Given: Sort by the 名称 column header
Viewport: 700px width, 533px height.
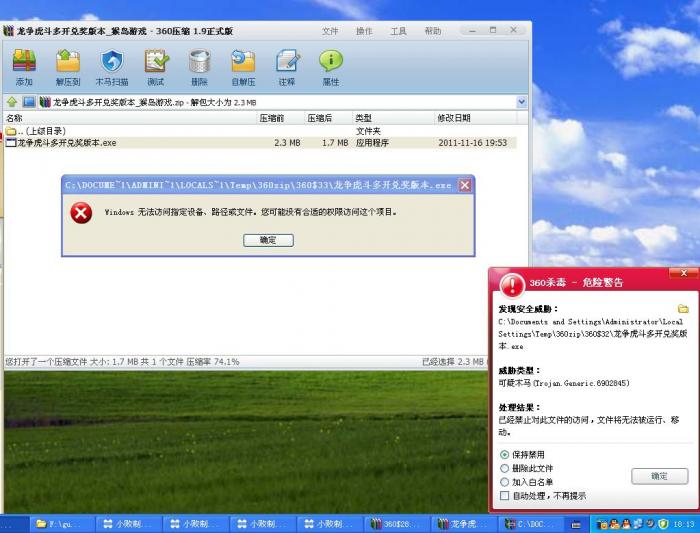Looking at the screenshot, I should pos(130,118).
